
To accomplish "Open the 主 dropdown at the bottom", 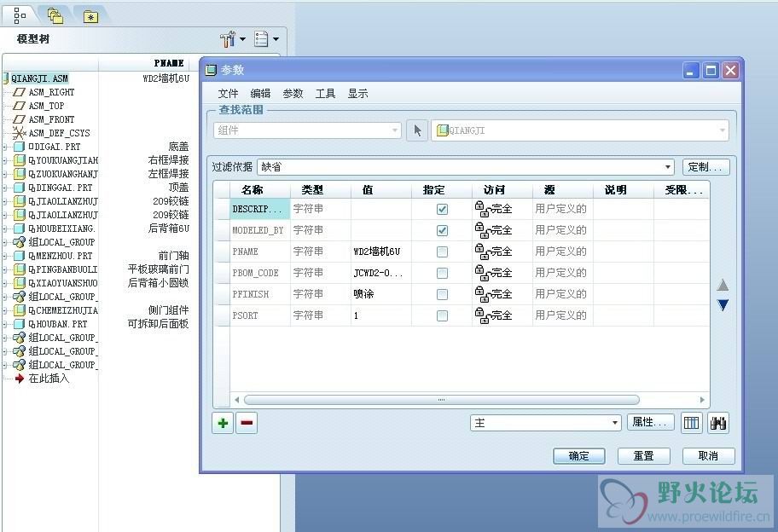I will click(545, 423).
